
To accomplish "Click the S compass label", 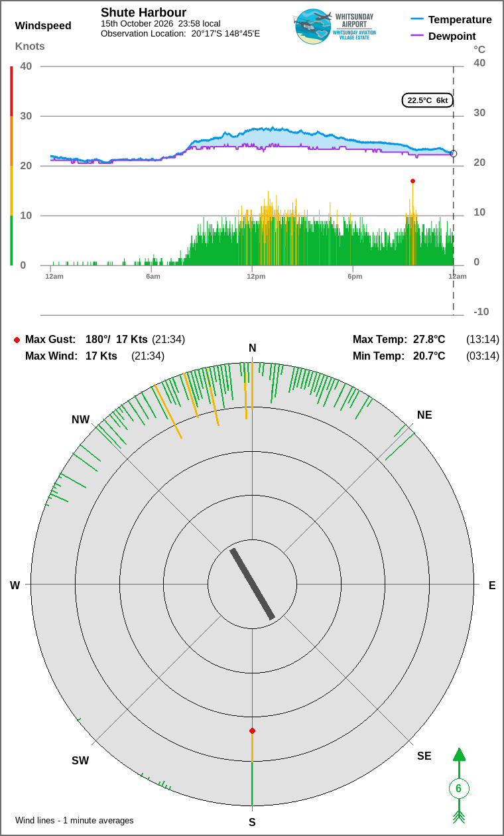I will pyautogui.click(x=252, y=822).
